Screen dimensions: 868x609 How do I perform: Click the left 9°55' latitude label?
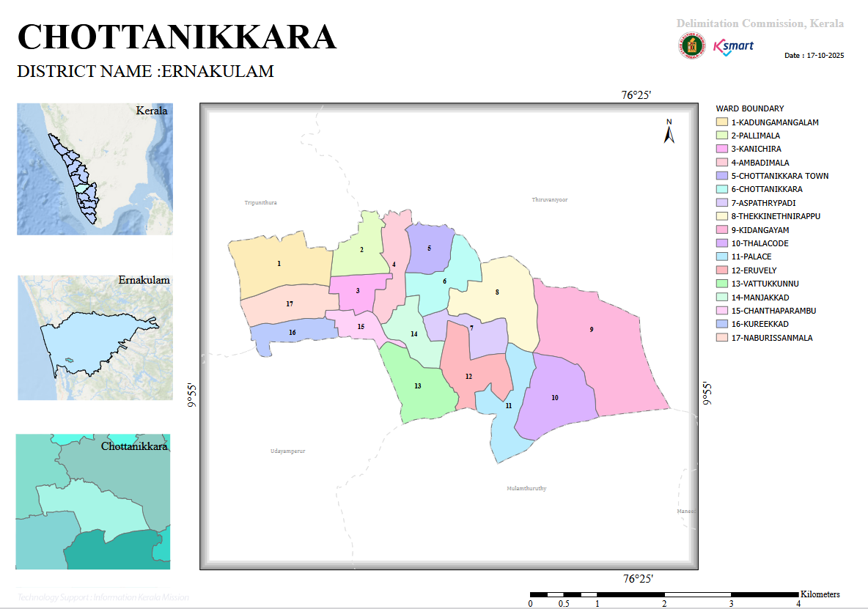coord(191,394)
